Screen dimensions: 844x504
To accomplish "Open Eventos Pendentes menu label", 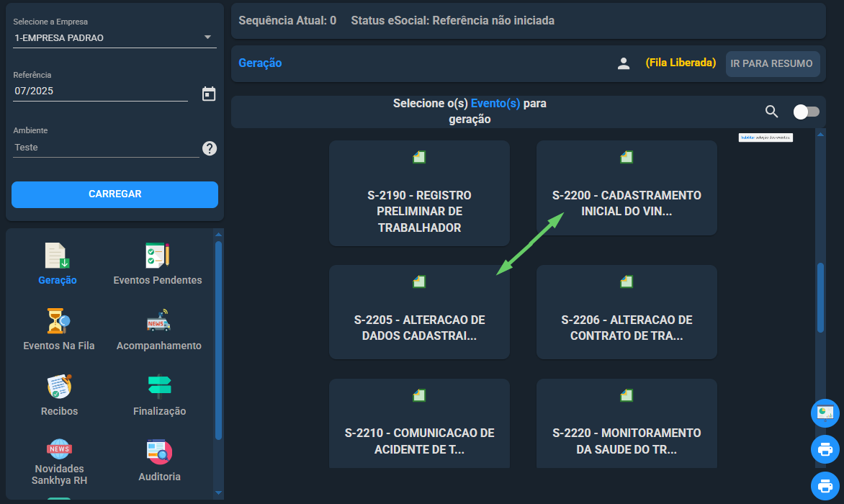I will (x=158, y=280).
